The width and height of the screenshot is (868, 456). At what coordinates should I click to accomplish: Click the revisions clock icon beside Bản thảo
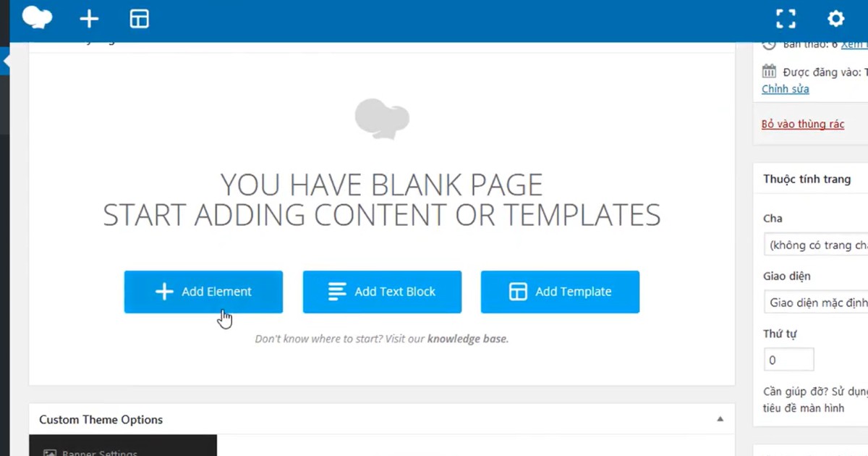pyautogui.click(x=769, y=43)
